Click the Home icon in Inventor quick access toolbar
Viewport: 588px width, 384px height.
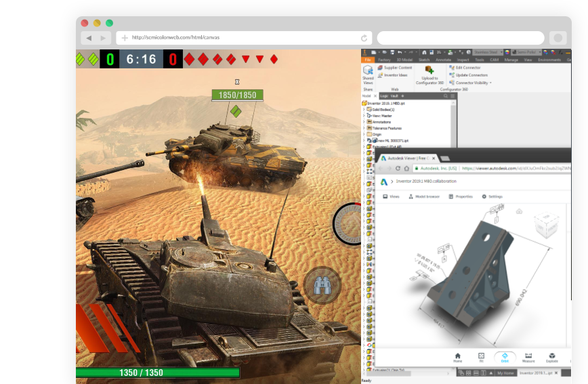pos(424,52)
